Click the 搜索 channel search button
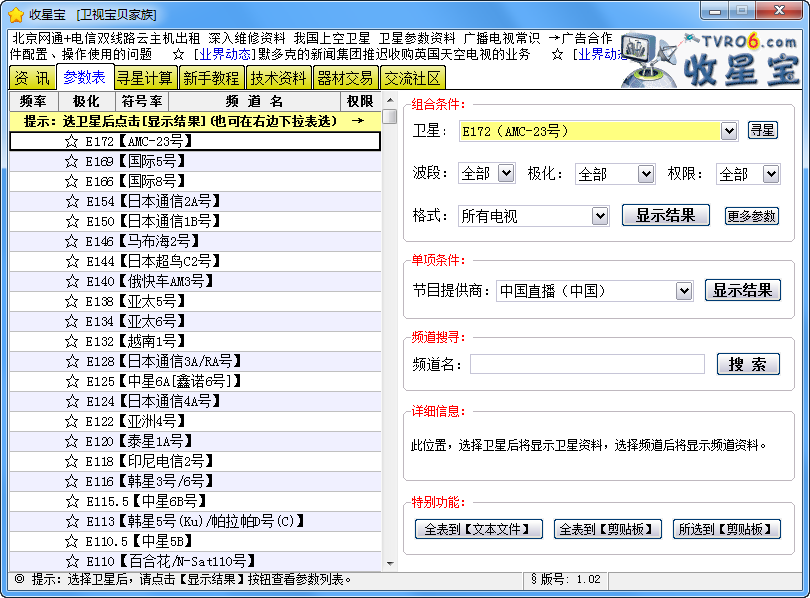This screenshot has width=810, height=598. (x=747, y=365)
